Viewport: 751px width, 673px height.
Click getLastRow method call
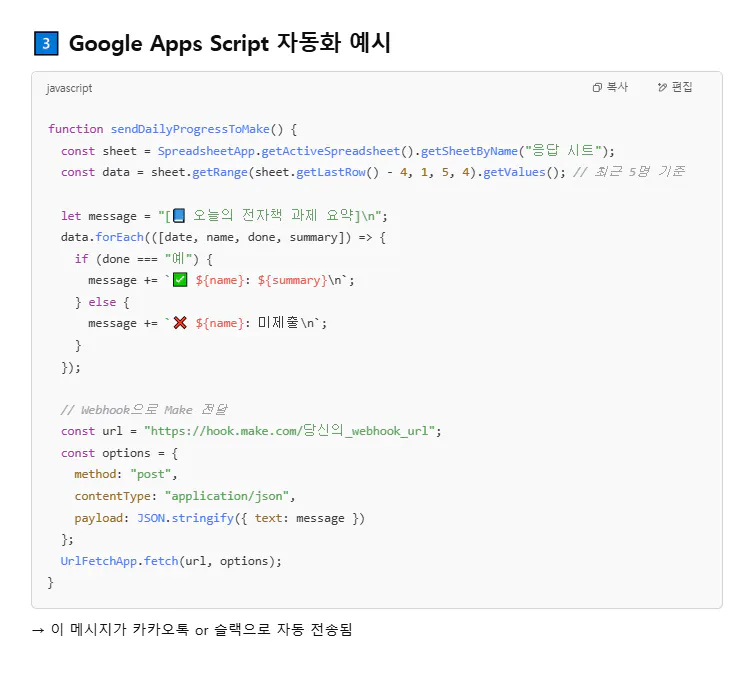coord(330,172)
